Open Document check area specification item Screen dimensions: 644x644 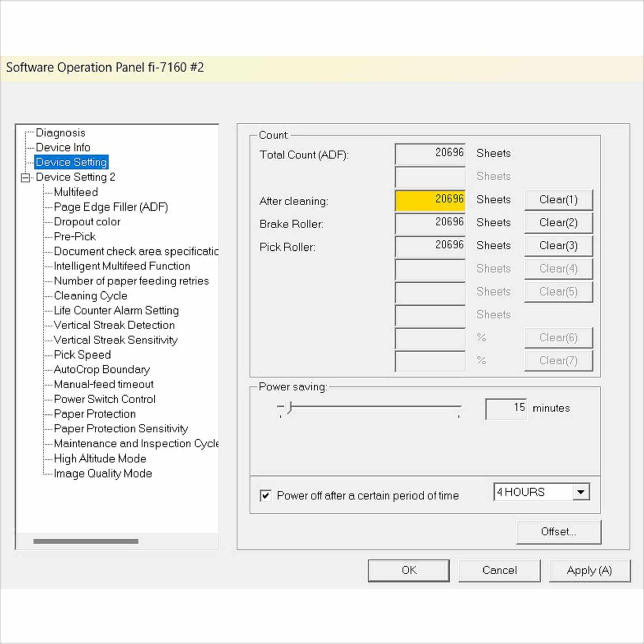click(136, 251)
